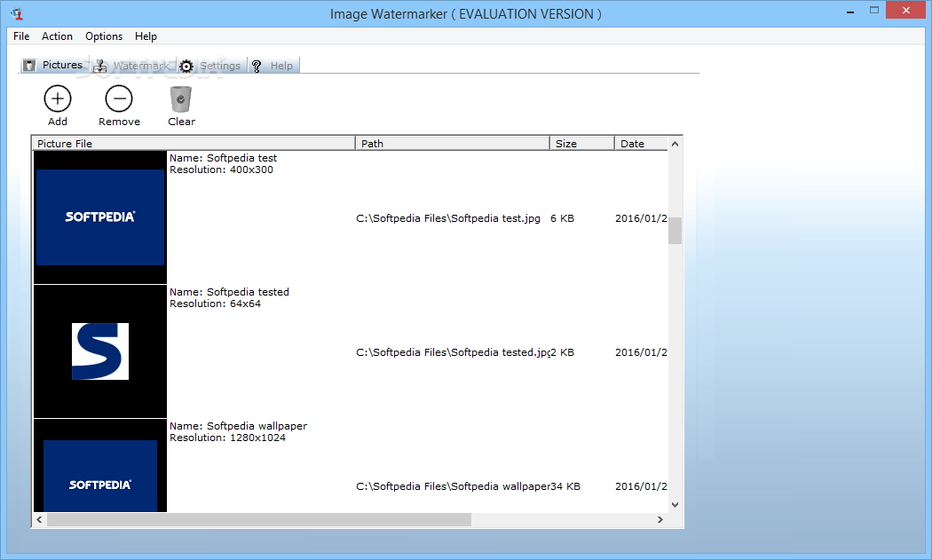The image size is (932, 560).
Task: Close the Image Watermarker window
Action: click(x=906, y=10)
